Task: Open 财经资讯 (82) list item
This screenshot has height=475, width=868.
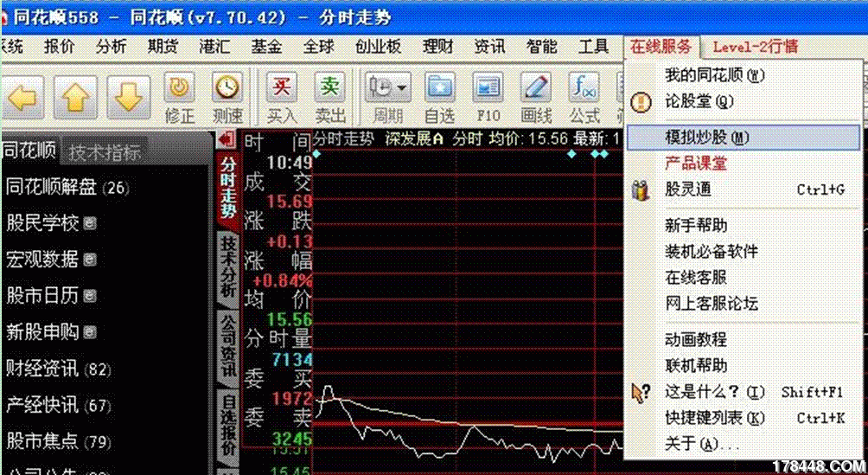Action: click(59, 369)
